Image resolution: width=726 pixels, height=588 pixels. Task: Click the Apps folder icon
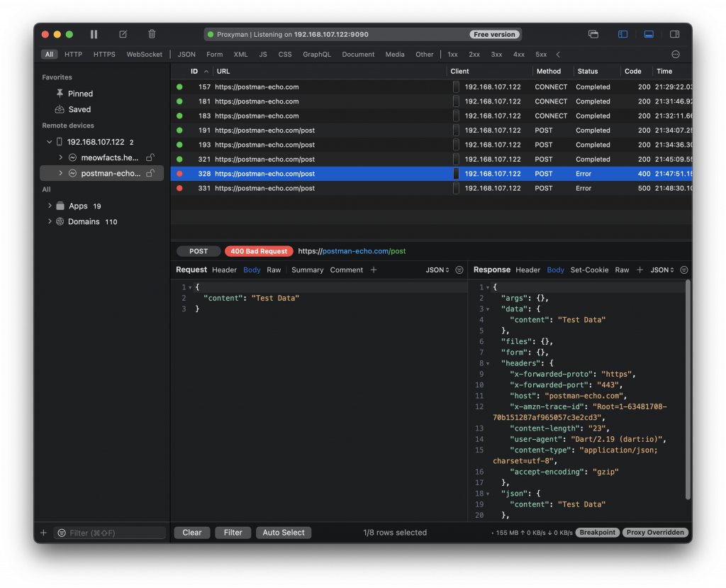[x=60, y=206]
